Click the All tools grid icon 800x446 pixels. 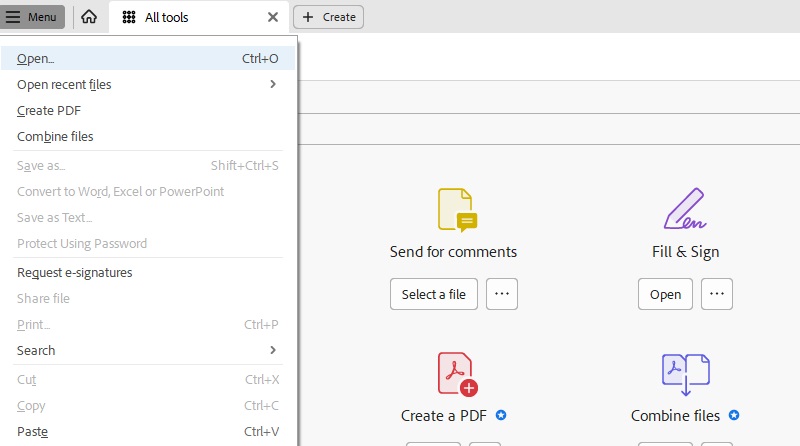(x=129, y=17)
